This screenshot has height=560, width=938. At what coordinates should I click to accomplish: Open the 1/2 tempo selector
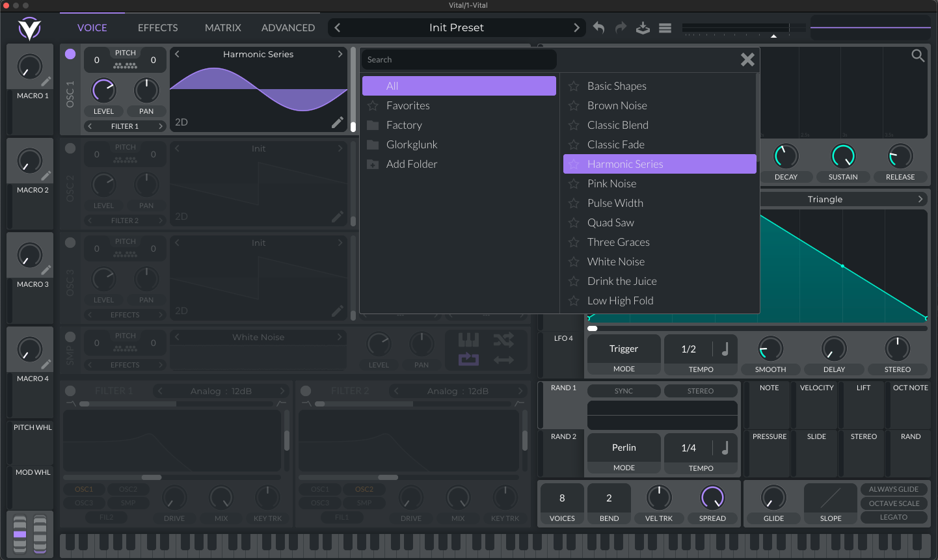coord(689,349)
